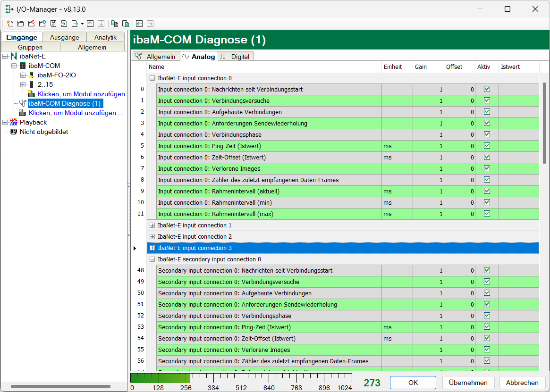Uncheck Aktiv for Ping-Zeit (Istwert) row 5
The image size is (550, 392).
point(487,146)
